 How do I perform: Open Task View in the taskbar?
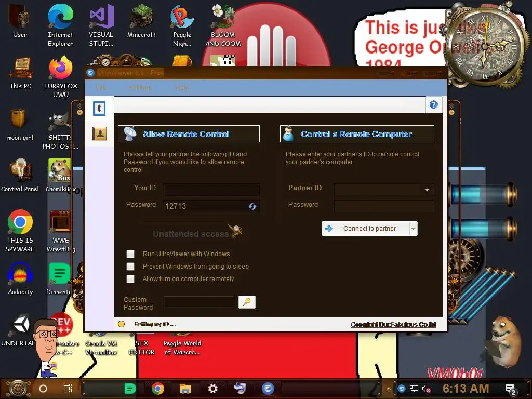pos(68,389)
